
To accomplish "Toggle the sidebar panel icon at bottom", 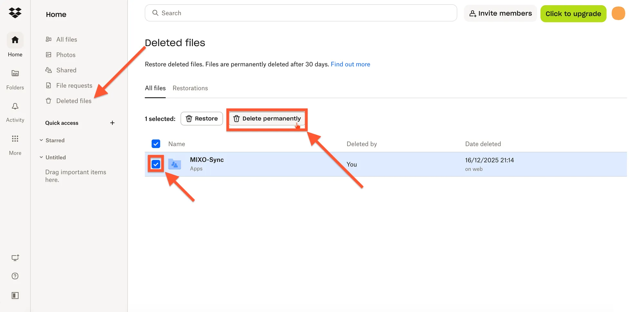I will (15, 296).
